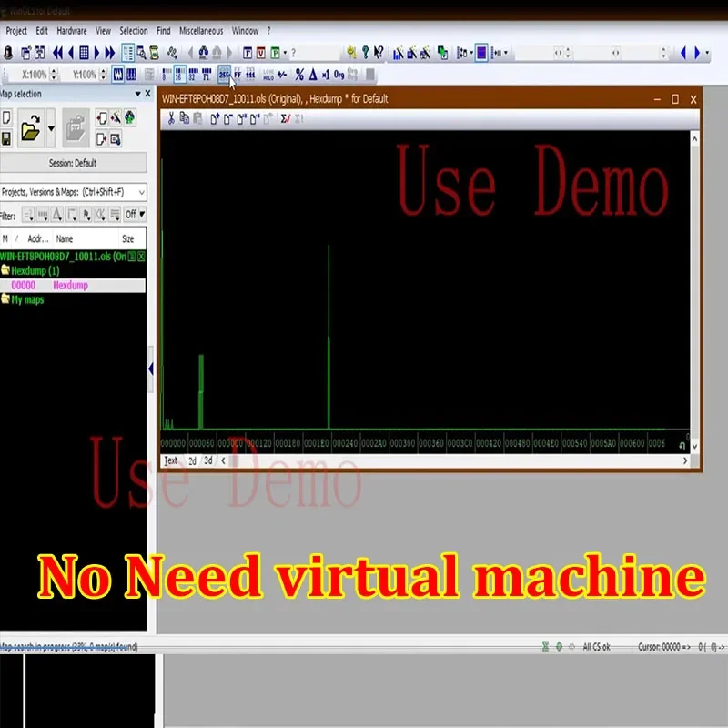
Task: Select the 00000 Hexdump entry
Action: coord(73,285)
